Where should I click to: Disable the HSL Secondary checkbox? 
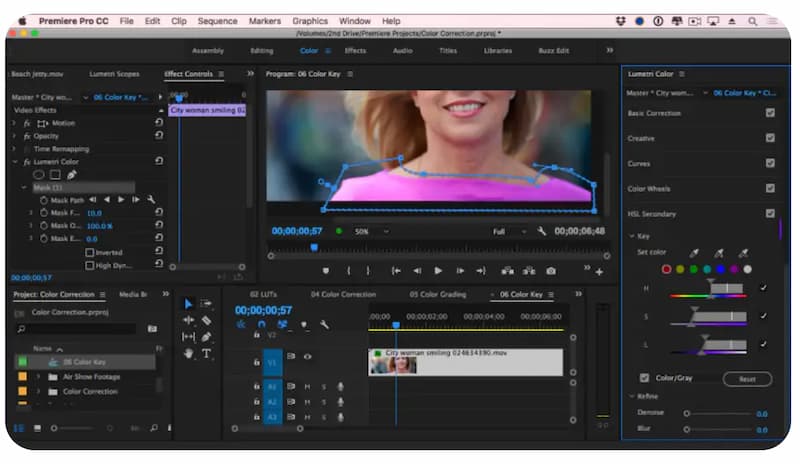[769, 213]
